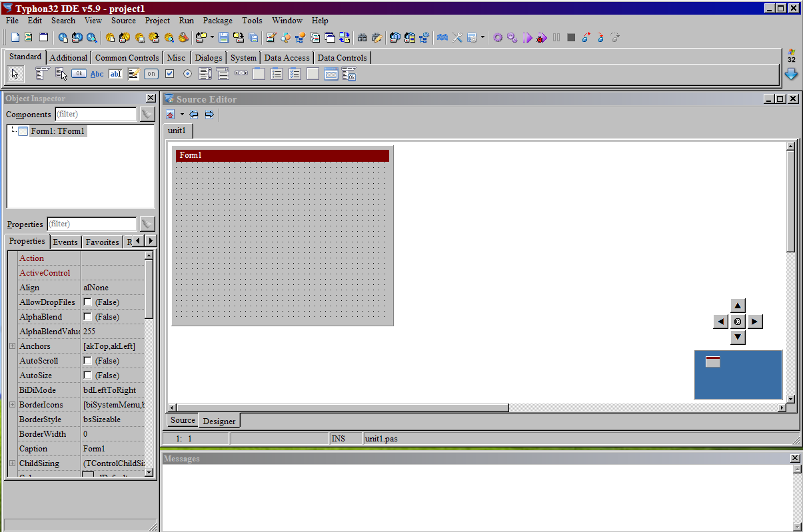Expand the Anchors property

(x=12, y=346)
